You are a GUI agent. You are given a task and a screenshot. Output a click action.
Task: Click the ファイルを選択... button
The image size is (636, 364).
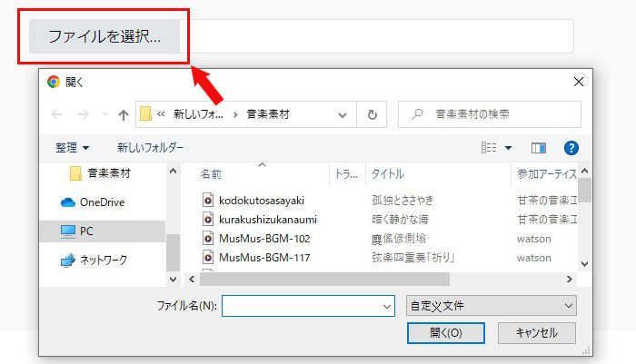coord(104,36)
